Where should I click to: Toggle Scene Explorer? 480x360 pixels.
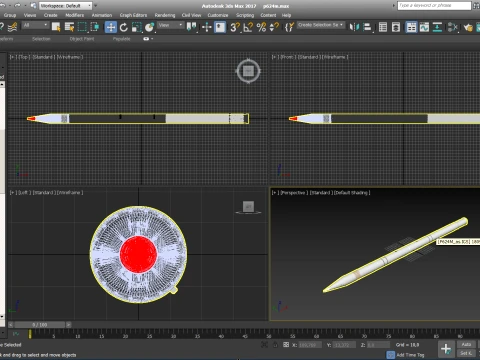point(383,27)
